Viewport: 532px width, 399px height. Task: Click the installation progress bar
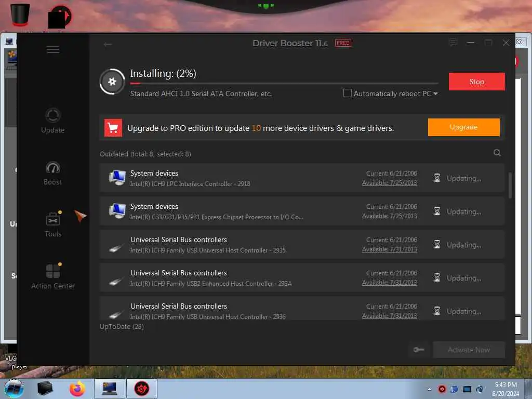tap(284, 83)
